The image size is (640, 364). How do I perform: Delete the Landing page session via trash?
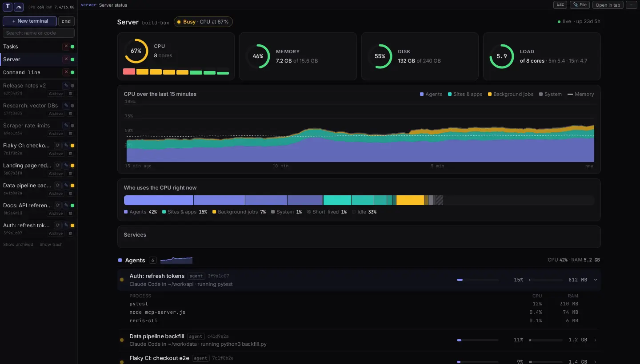tap(70, 174)
